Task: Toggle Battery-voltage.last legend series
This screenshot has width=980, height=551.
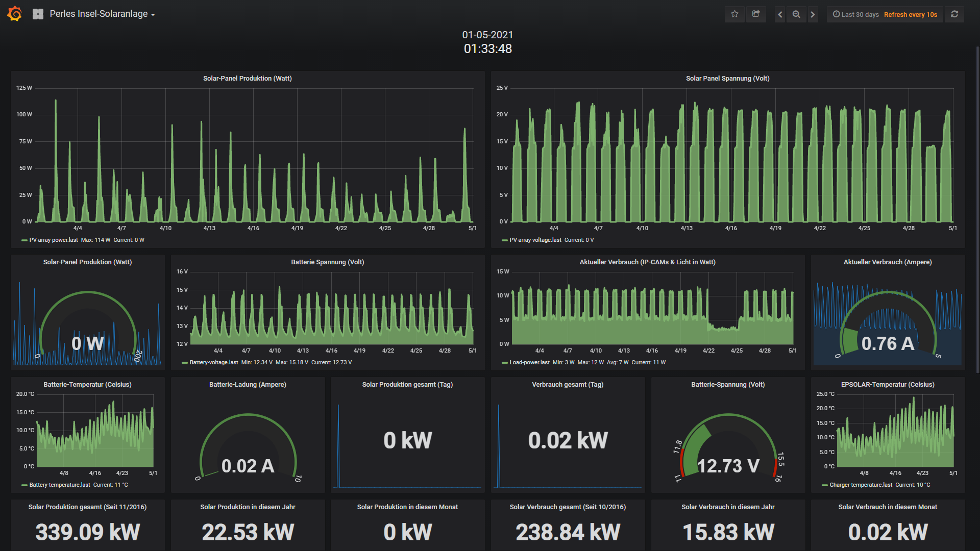Action: (x=213, y=362)
